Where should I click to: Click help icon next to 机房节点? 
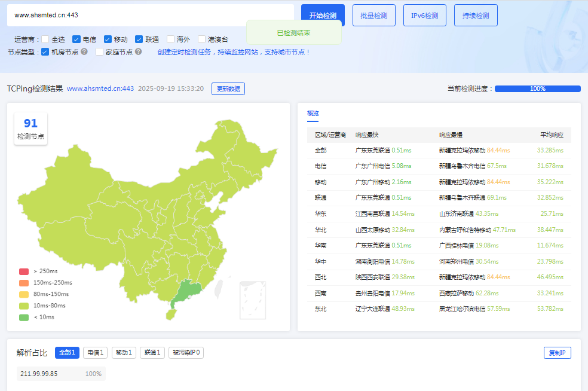pos(84,52)
